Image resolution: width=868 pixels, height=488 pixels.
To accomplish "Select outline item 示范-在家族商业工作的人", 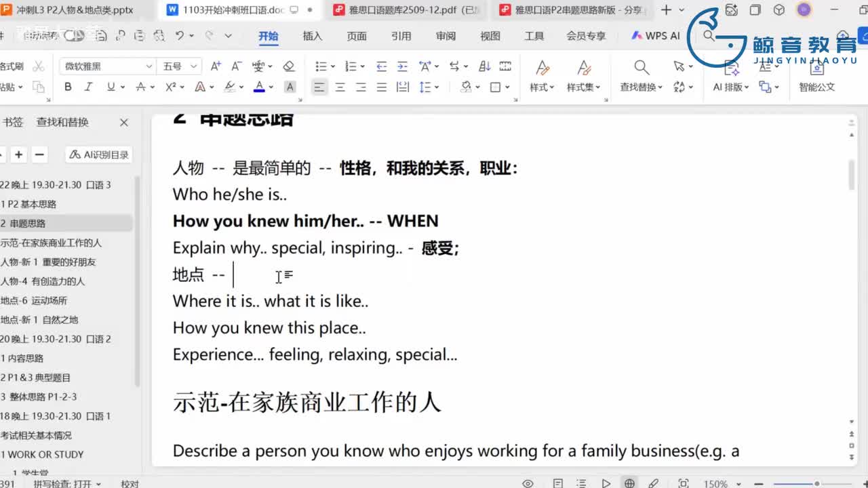I will (52, 243).
